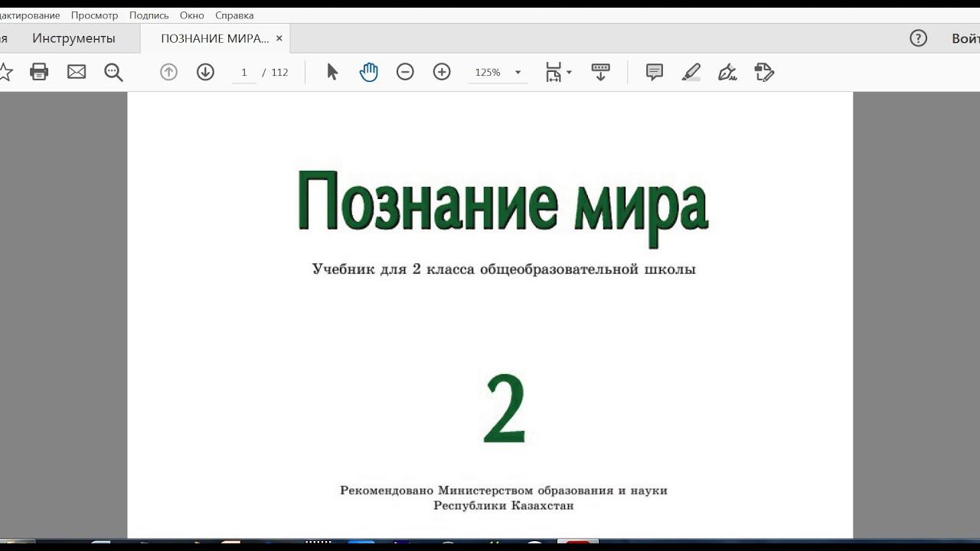Viewport: 980px width, 551px height.
Task: Click the fit page scrolling icon
Action: [554, 72]
